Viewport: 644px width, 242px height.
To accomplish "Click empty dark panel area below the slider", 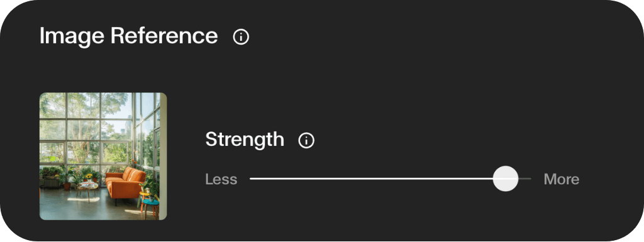I will [x=390, y=216].
